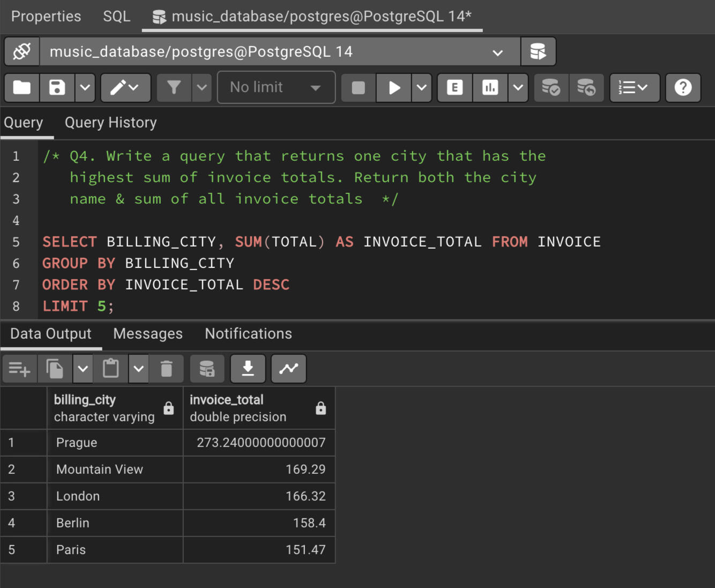Click the Stop query square button
Viewport: 715px width, 588px height.
358,88
